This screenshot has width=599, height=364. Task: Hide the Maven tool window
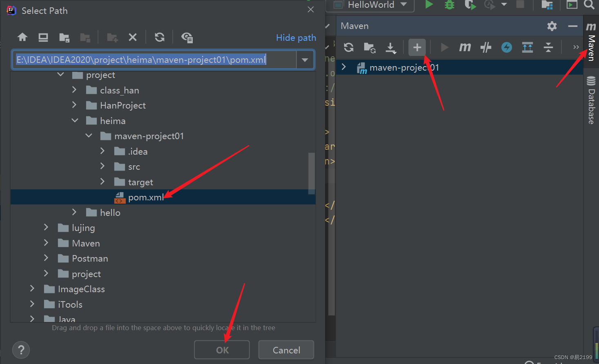point(573,26)
